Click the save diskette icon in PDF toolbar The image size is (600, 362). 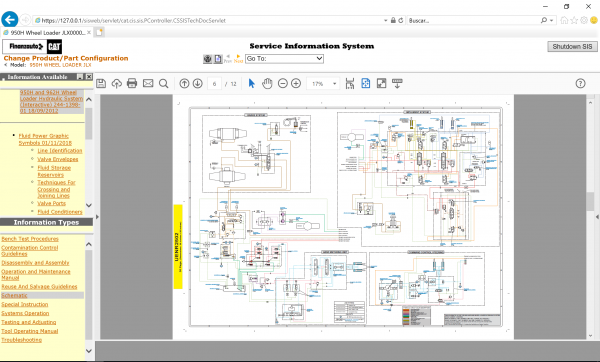pyautogui.click(x=101, y=83)
